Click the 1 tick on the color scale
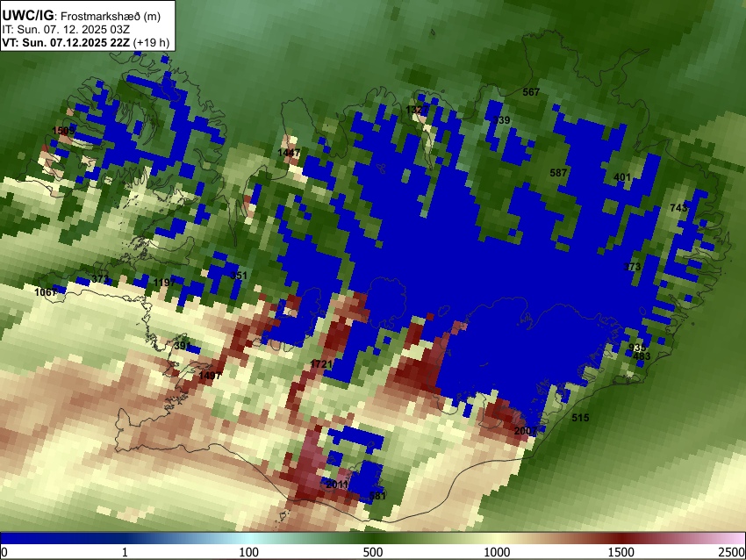 click(125, 552)
